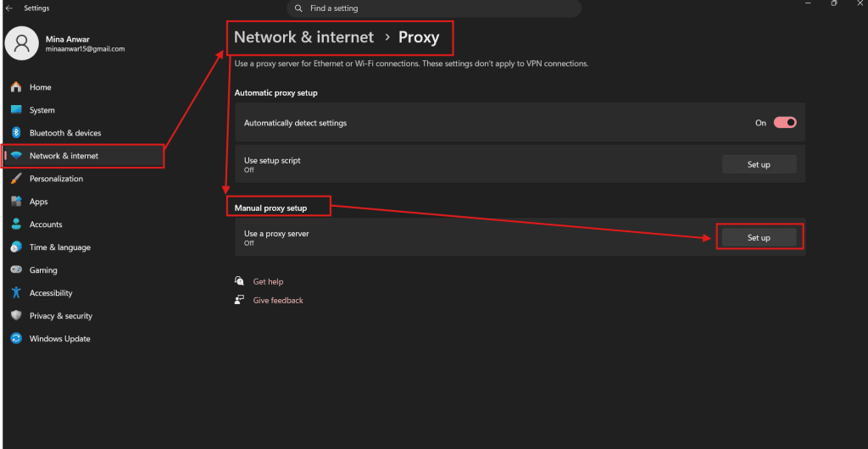Open System settings via monitor icon
The image size is (868, 449).
coord(16,110)
